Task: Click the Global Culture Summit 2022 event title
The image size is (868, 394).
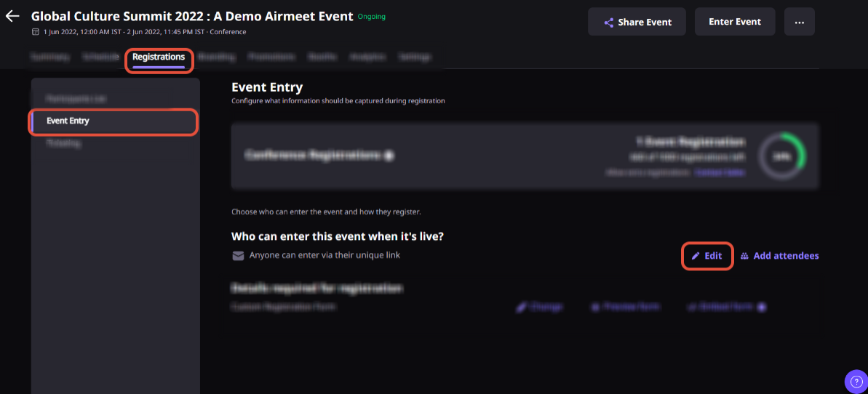Action: pos(192,16)
